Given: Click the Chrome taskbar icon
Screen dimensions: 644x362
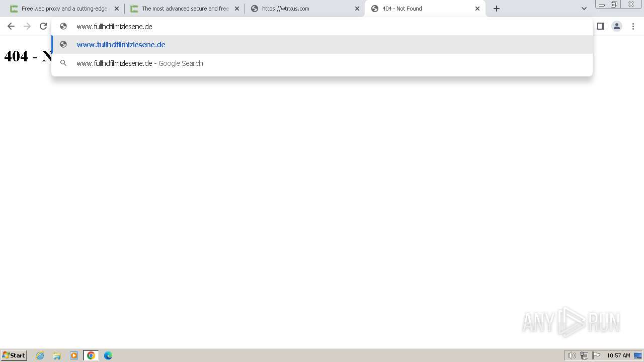Looking at the screenshot, I should (91, 355).
